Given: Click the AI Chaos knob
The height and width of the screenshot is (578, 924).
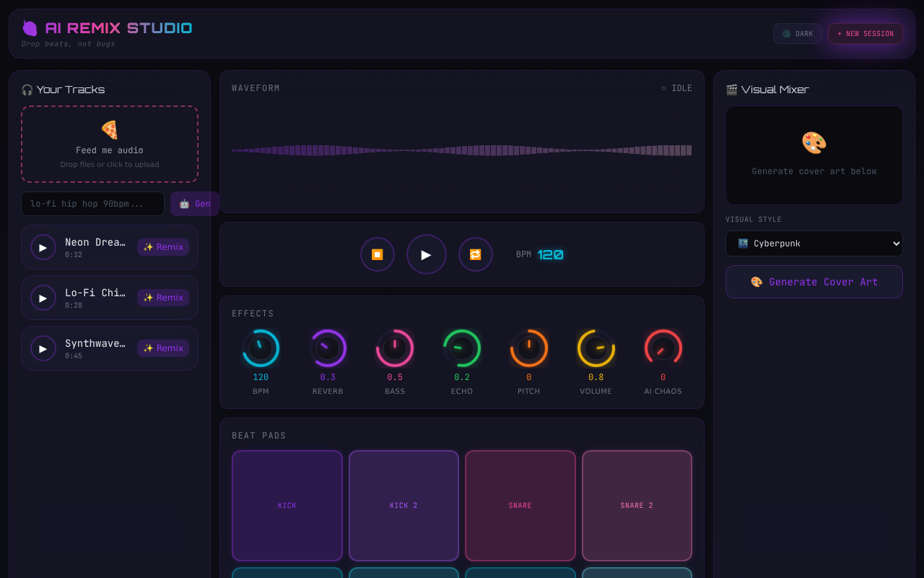Looking at the screenshot, I should coord(663,348).
